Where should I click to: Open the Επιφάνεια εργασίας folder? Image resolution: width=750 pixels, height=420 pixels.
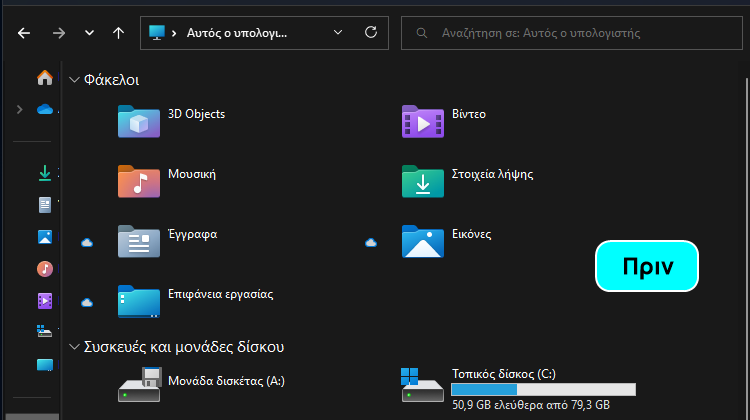pos(196,301)
